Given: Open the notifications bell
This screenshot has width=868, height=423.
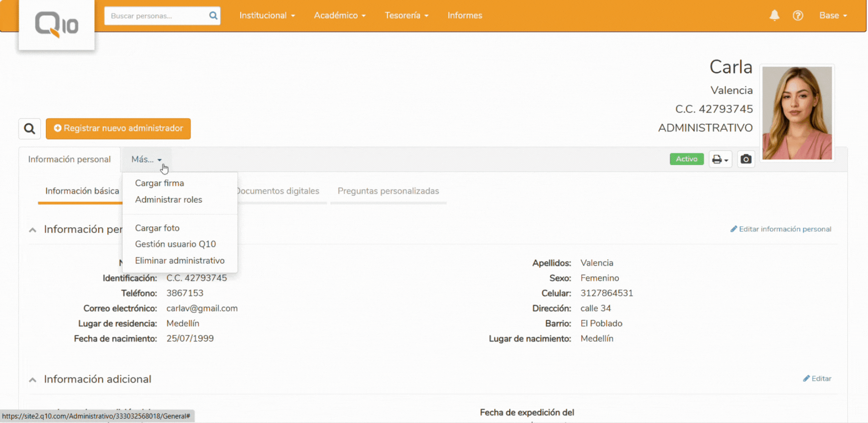Looking at the screenshot, I should [774, 16].
